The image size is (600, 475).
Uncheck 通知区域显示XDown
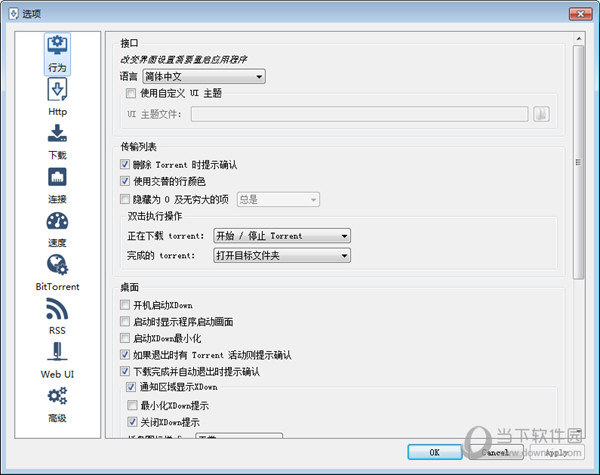[x=131, y=387]
